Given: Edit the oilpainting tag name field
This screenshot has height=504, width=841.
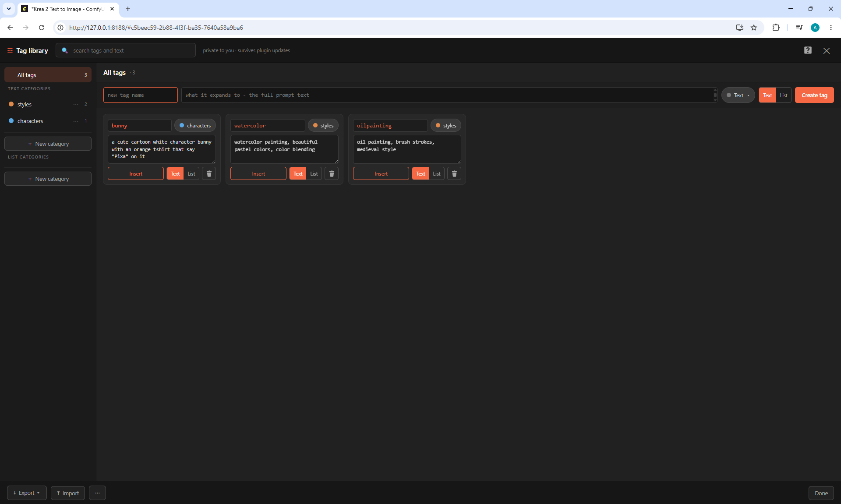Looking at the screenshot, I should pos(390,126).
